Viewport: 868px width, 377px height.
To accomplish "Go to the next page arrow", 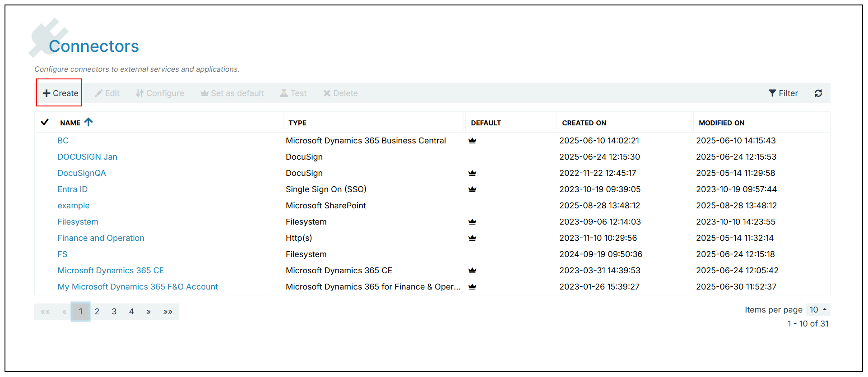I will tap(149, 312).
